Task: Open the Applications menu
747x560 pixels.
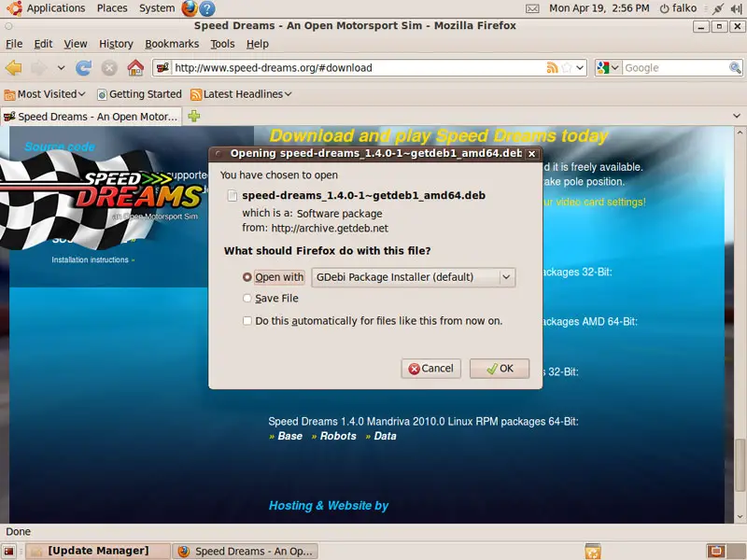Action: pos(56,8)
